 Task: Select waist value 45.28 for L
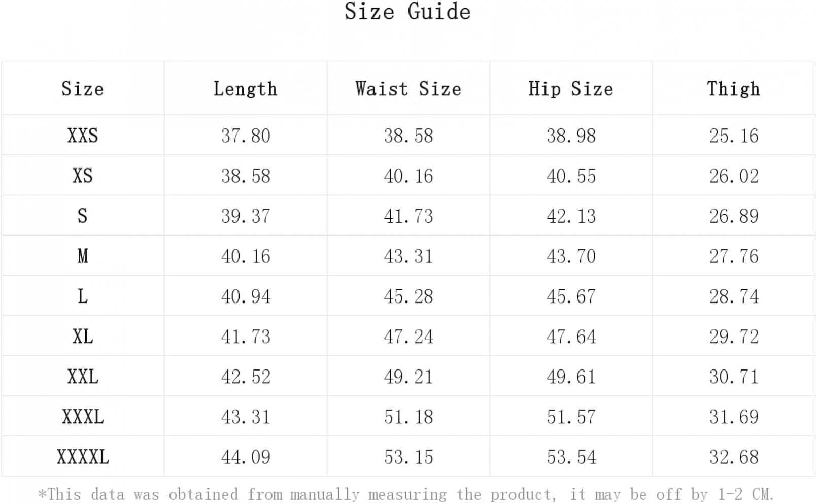(x=409, y=296)
